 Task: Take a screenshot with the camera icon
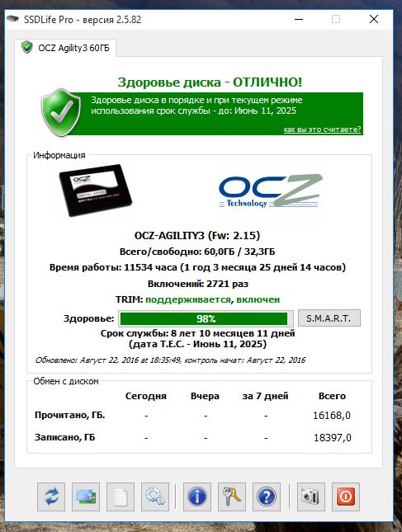(310, 497)
